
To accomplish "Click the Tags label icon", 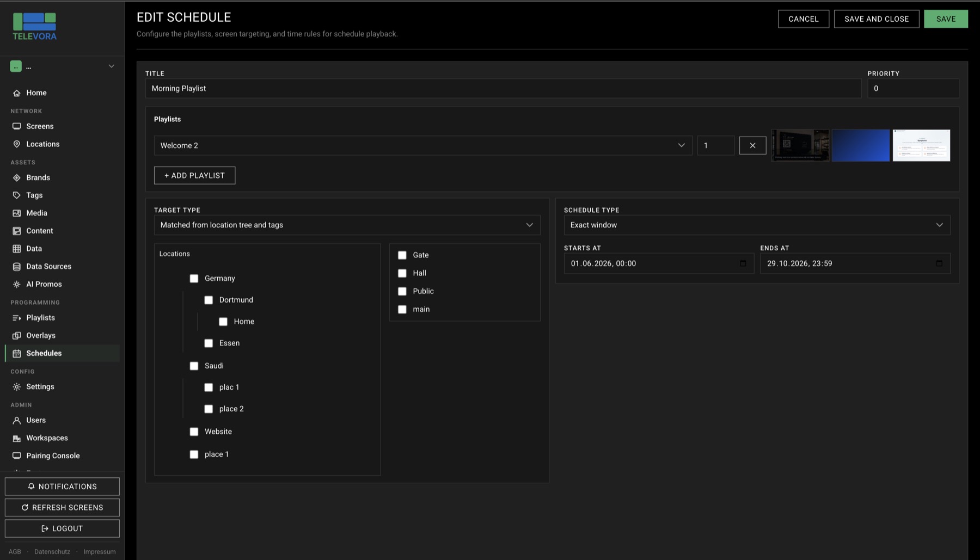I will pyautogui.click(x=17, y=195).
